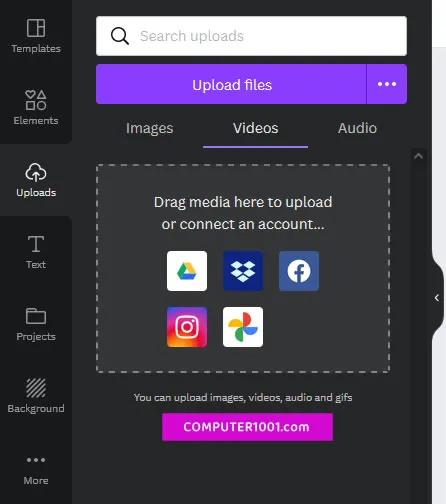The image size is (446, 504).
Task: Click the drag media upload drop zone text
Action: (x=243, y=213)
